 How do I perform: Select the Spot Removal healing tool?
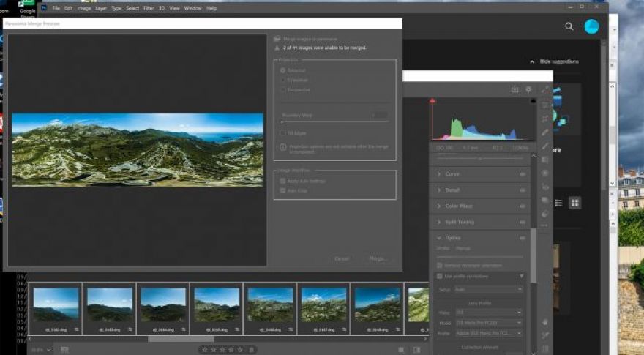(x=545, y=132)
